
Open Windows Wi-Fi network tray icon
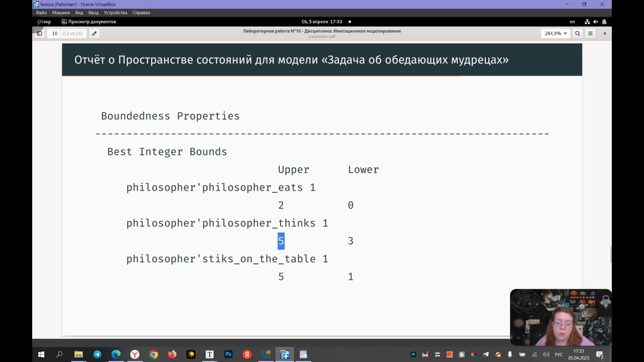(x=534, y=354)
